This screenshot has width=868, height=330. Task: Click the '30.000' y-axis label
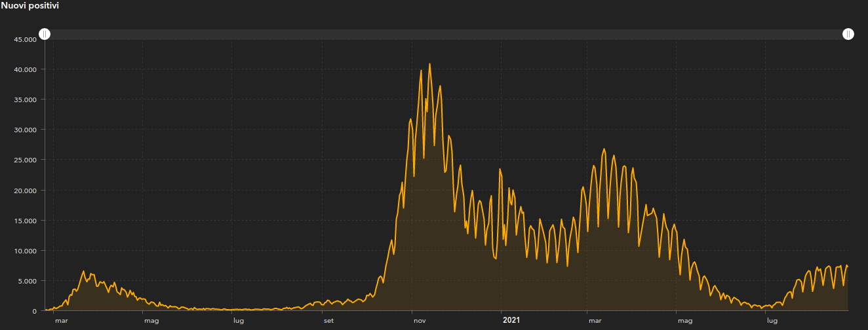point(25,130)
